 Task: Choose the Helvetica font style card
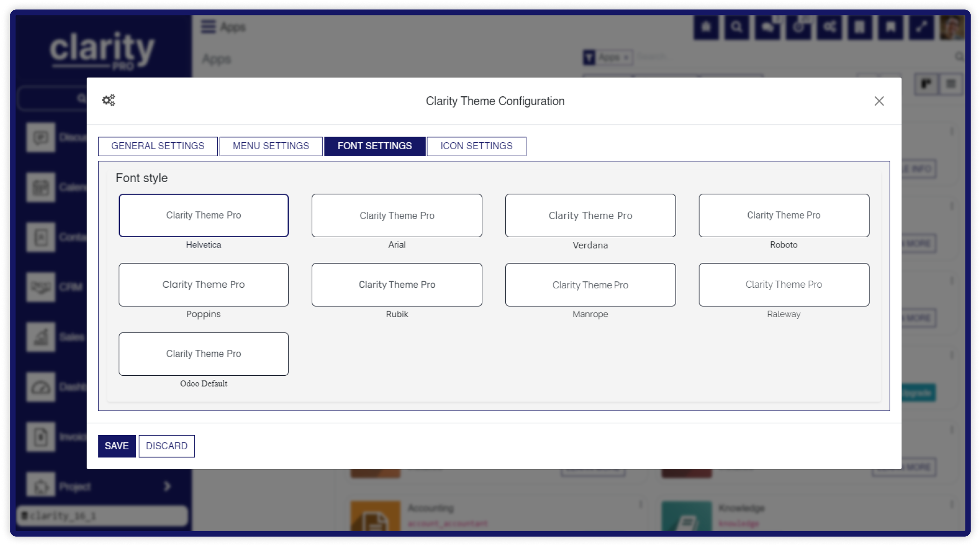coord(204,215)
